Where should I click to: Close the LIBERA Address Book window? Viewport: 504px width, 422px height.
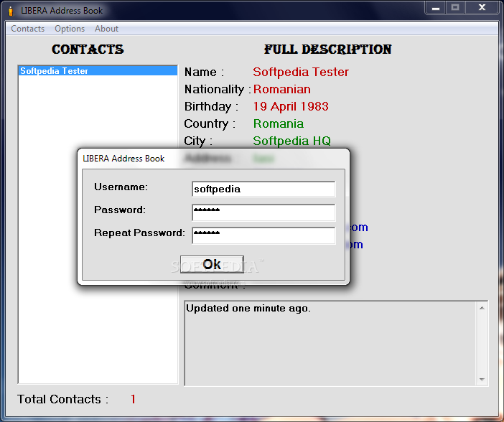482,8
